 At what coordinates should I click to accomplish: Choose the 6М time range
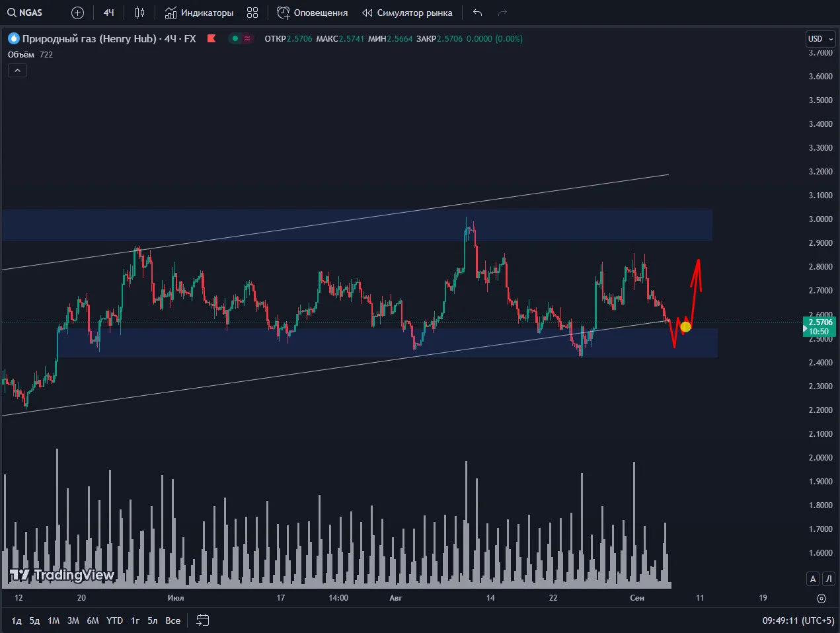(93, 620)
